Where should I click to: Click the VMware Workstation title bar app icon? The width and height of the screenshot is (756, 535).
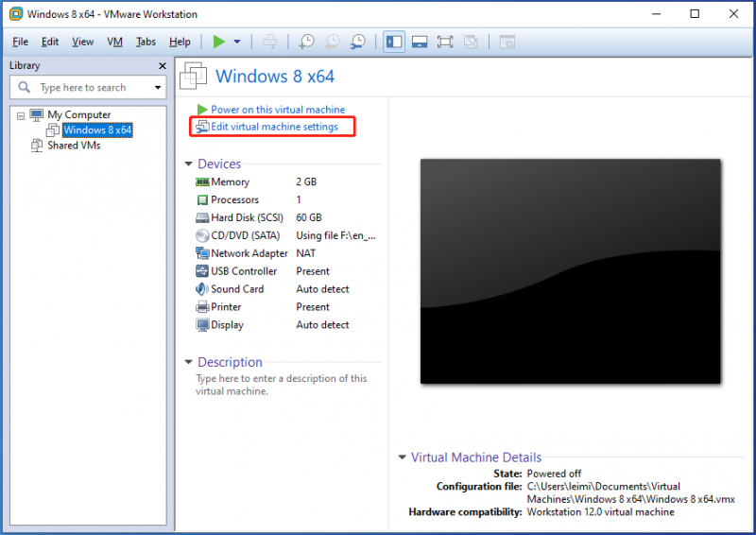16,13
